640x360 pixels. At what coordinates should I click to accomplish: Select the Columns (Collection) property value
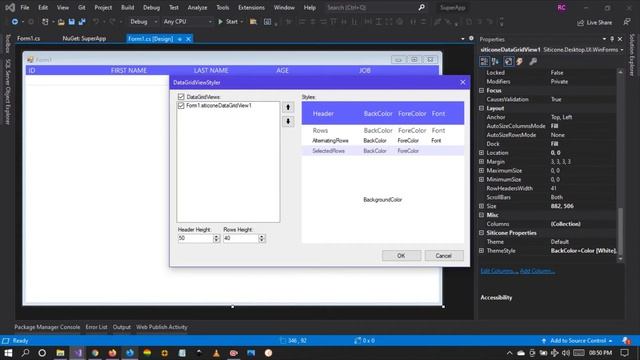click(x=565, y=224)
